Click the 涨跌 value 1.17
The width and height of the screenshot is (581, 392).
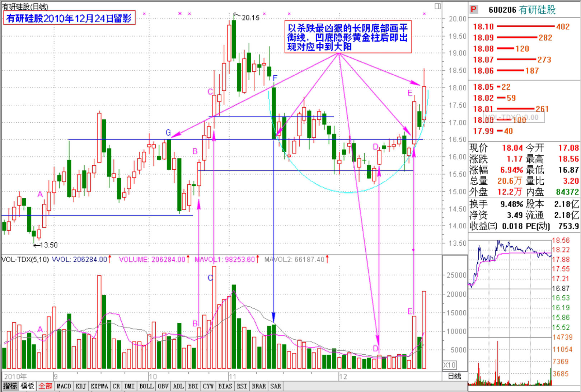click(x=514, y=159)
